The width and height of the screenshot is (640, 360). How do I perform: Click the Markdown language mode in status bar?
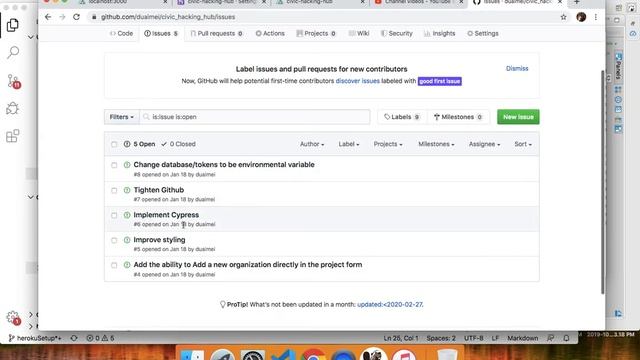click(x=522, y=338)
